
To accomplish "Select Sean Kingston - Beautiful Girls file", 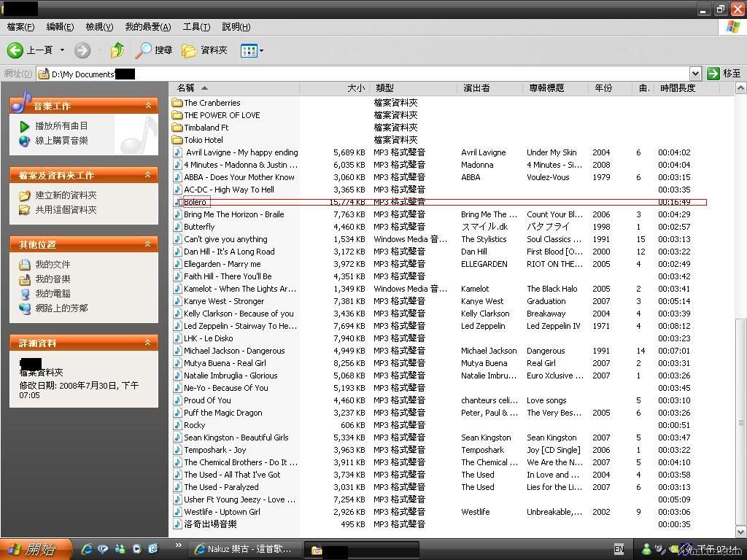I will (236, 437).
